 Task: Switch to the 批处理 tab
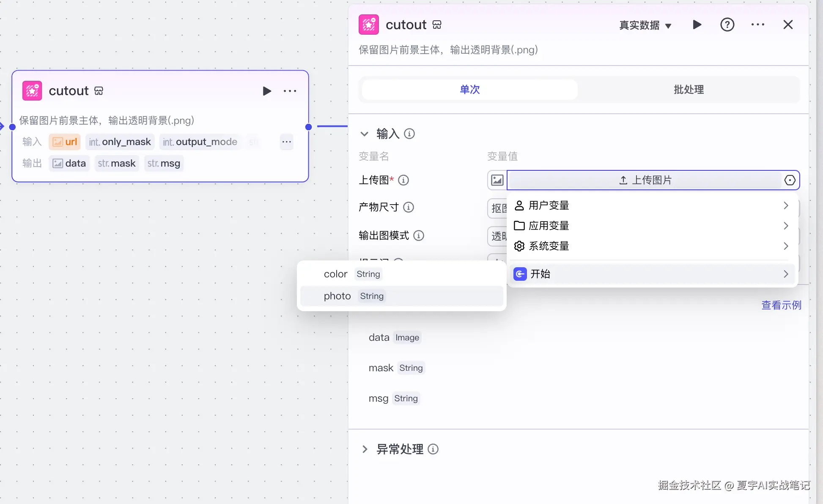point(689,90)
